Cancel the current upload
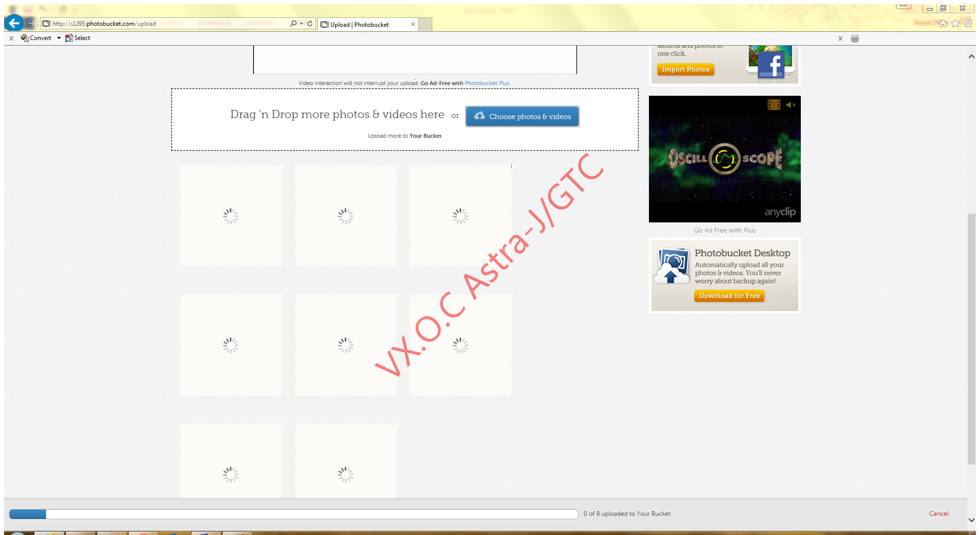Viewport: 980px width, 535px height. [x=938, y=513]
